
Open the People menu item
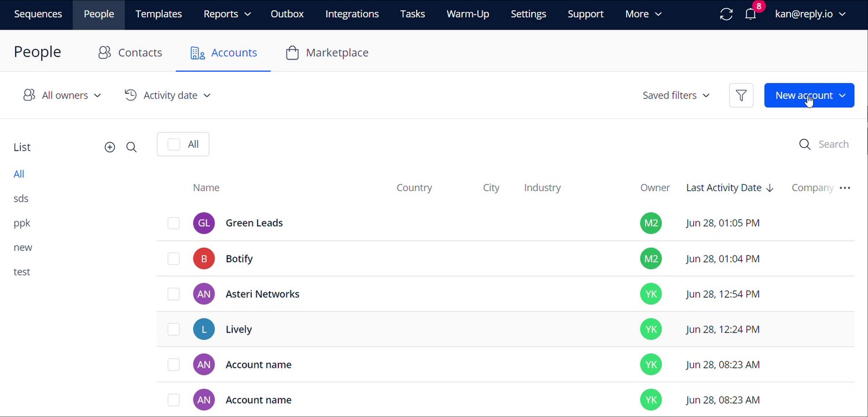pyautogui.click(x=99, y=14)
